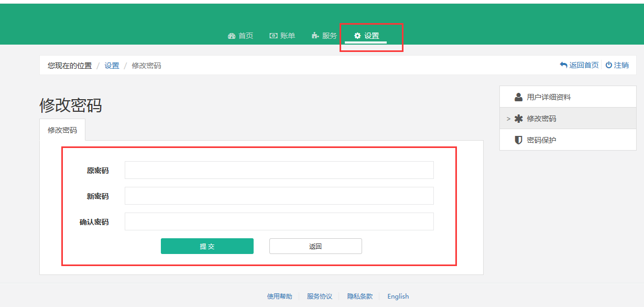The image size is (644, 307).
Task: Open the 使用帮助 footer link
Action: (x=280, y=297)
